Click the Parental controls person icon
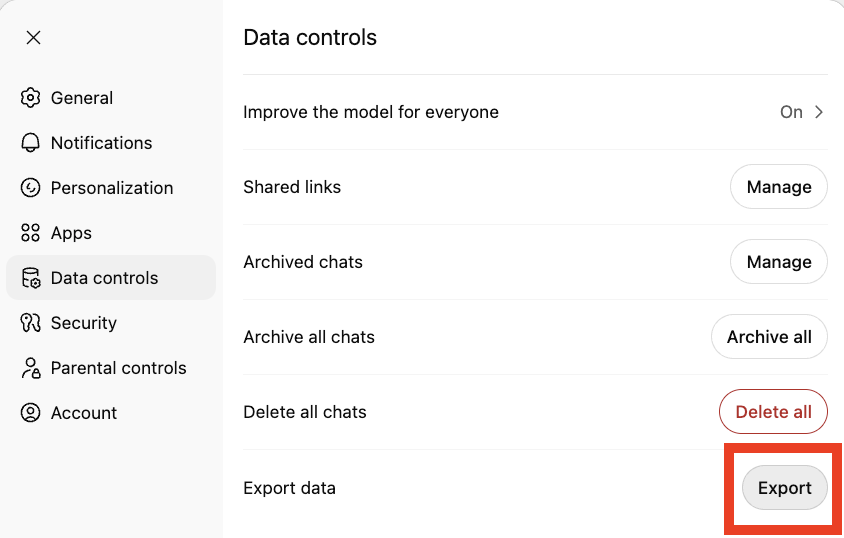The height and width of the screenshot is (538, 844). (31, 368)
